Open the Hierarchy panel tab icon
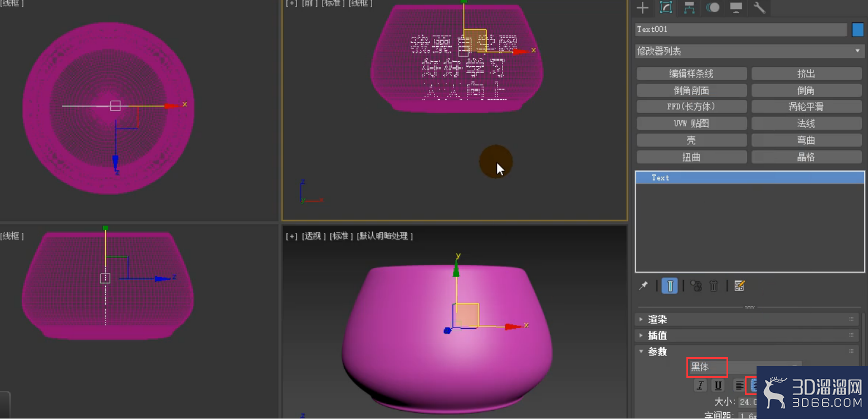The image size is (868, 419). pyautogui.click(x=689, y=8)
